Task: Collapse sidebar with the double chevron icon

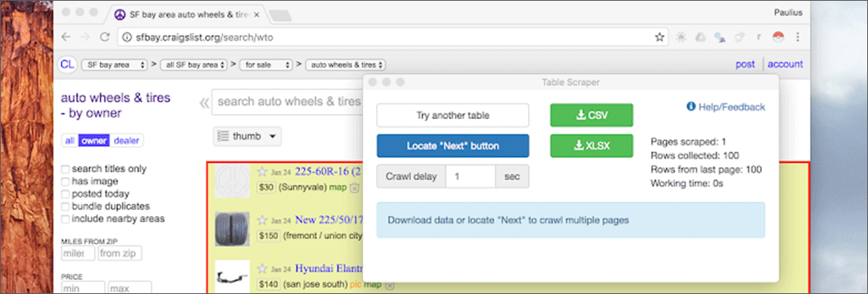Action: pos(204,103)
